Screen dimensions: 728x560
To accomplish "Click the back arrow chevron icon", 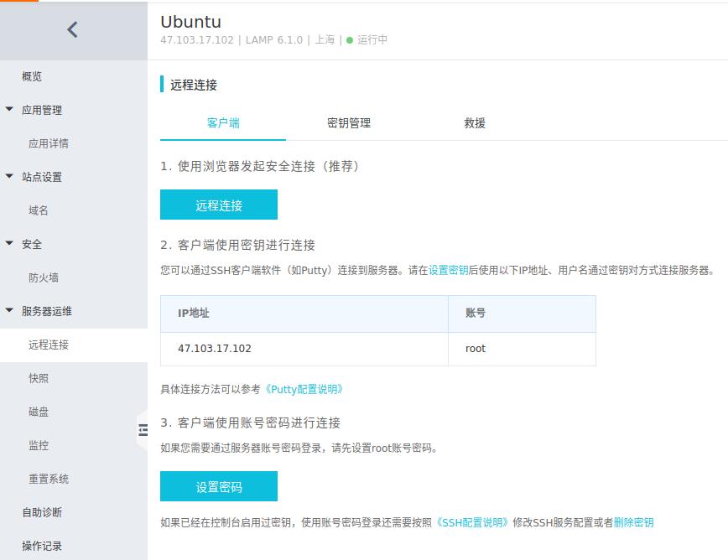I will pos(72,30).
